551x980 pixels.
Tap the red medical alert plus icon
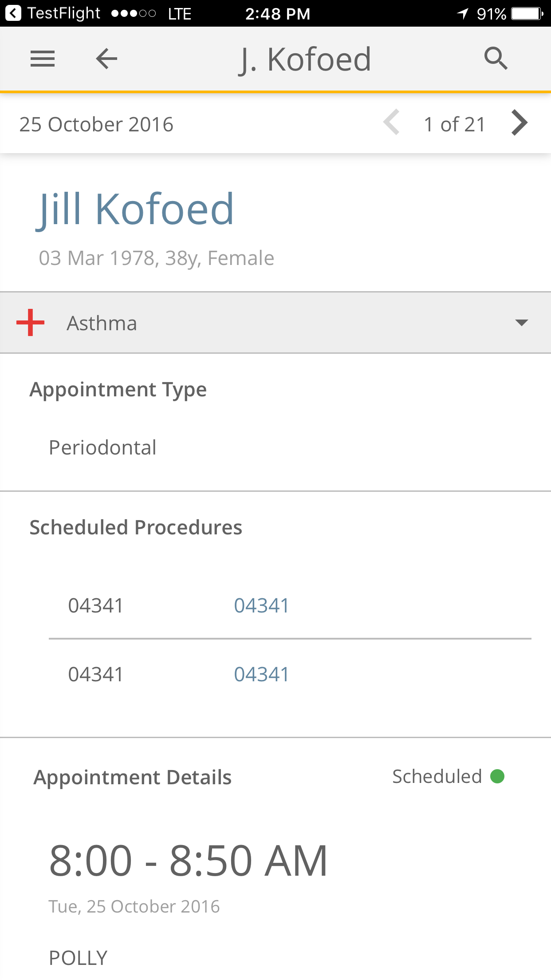[x=30, y=323]
